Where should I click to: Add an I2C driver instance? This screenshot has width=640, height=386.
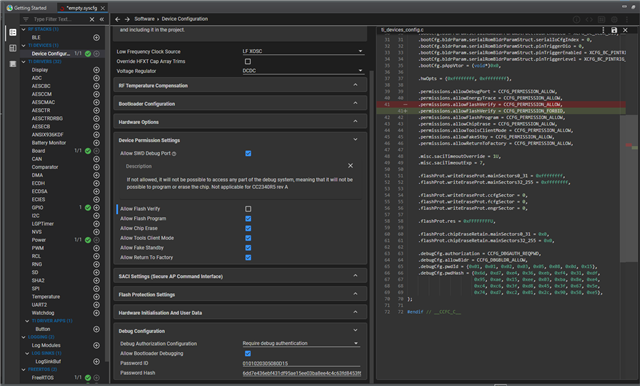96,216
